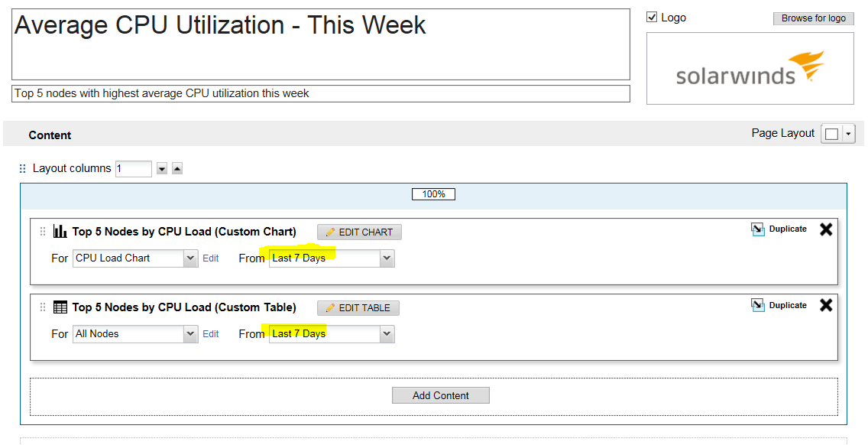Click the Duplicate icon for Custom Table
The height and width of the screenshot is (445, 868).
click(758, 305)
